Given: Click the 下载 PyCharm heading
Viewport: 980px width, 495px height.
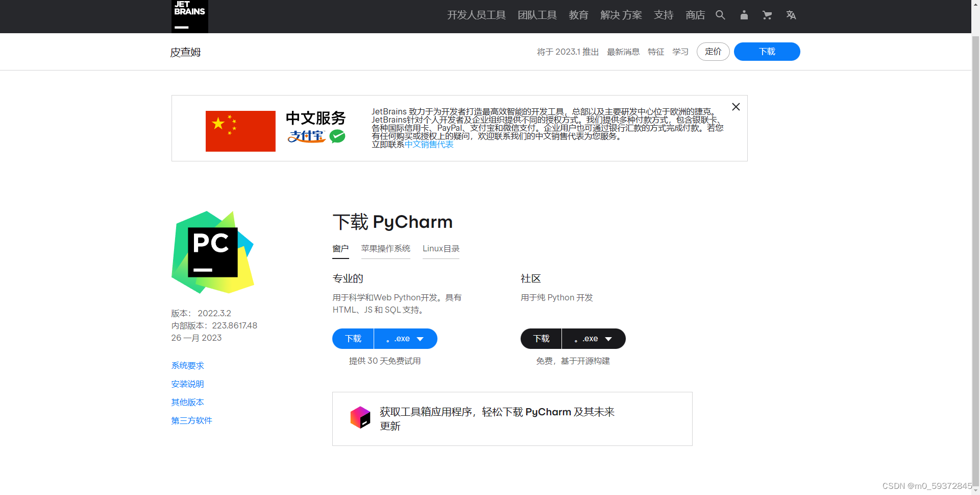Looking at the screenshot, I should [393, 222].
